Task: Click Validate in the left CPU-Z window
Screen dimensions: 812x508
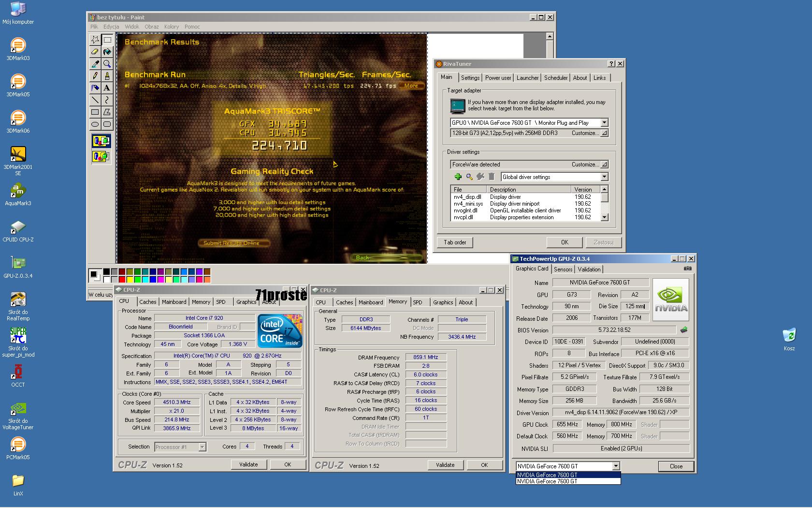Action: (248, 464)
